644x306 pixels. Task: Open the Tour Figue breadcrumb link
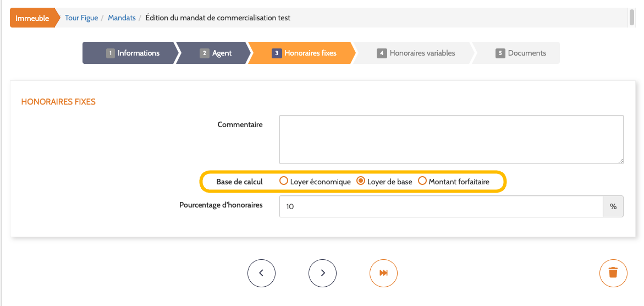point(81,18)
